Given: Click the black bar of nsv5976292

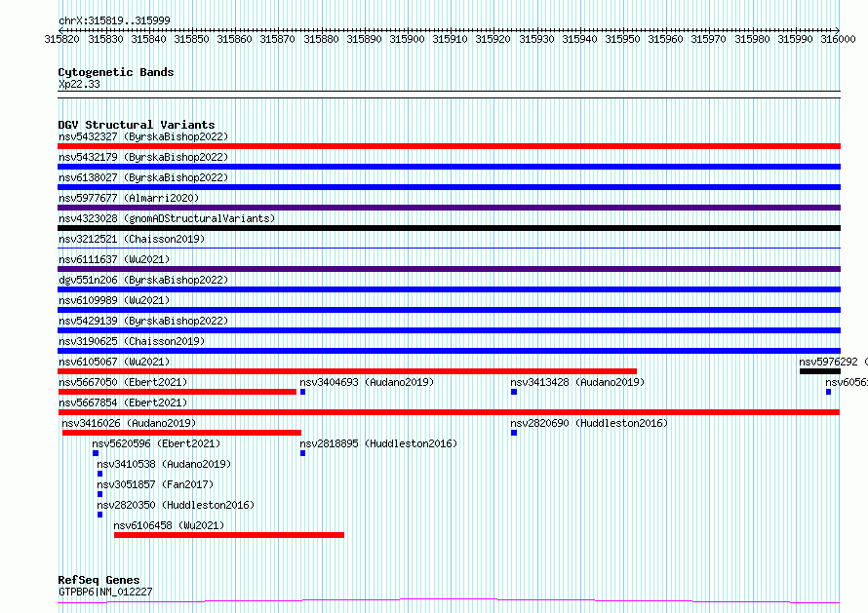Looking at the screenshot, I should coord(820,371).
